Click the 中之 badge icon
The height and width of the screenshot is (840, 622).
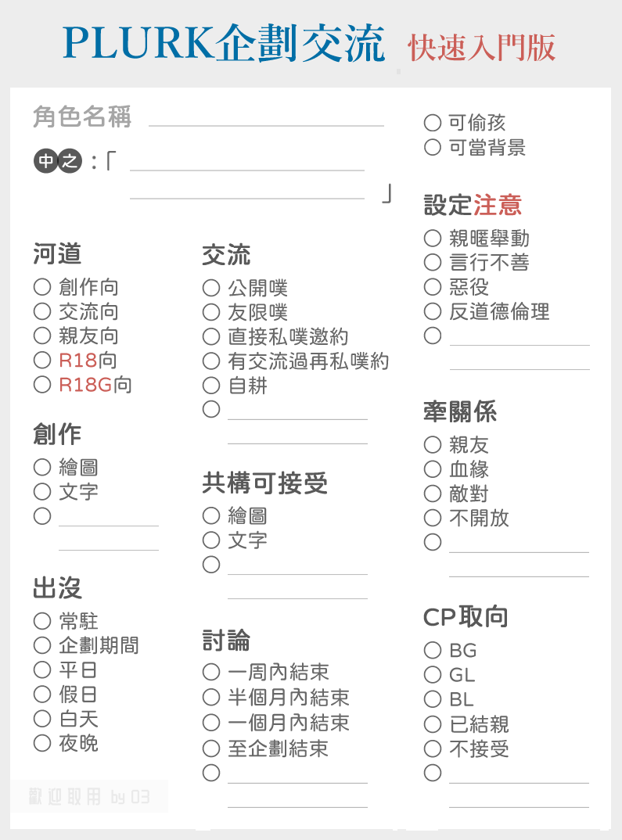58,160
